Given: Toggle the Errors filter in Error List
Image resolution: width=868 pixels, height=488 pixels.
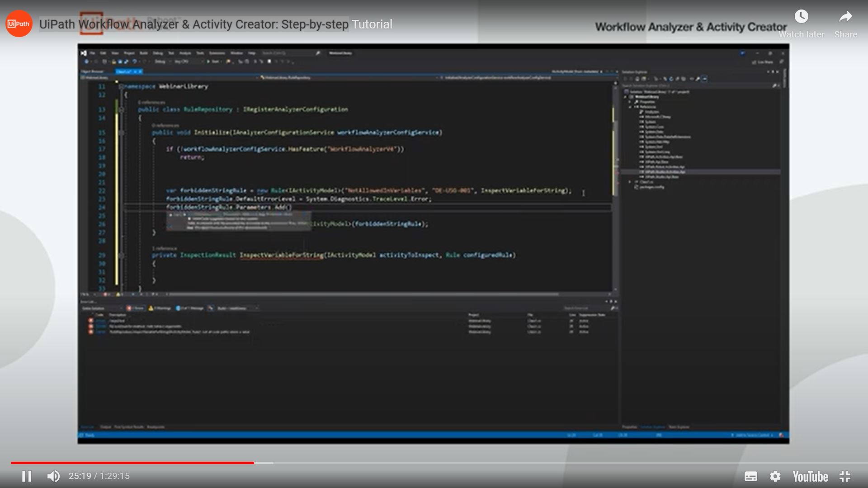Looking at the screenshot, I should click(135, 308).
